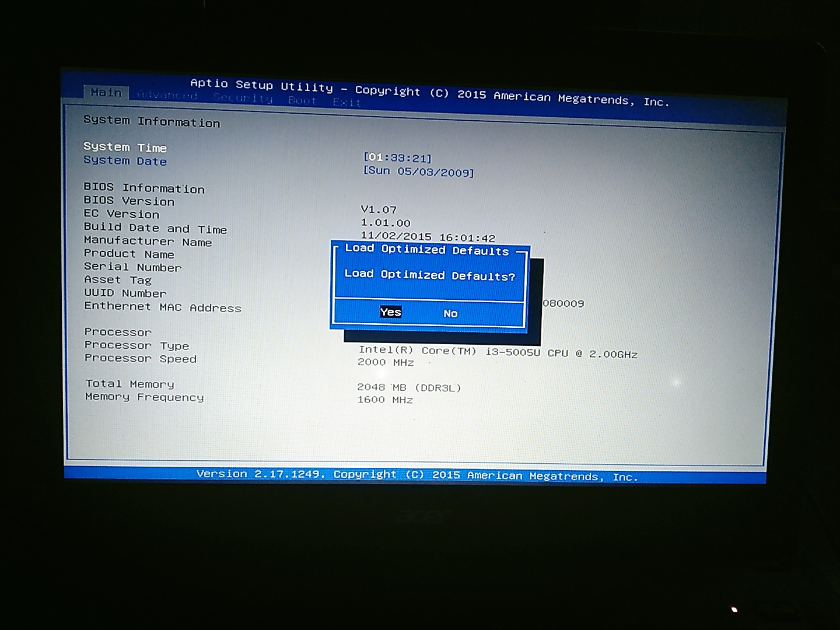Click the System Information heading
This screenshot has width=840, height=630.
(x=152, y=121)
